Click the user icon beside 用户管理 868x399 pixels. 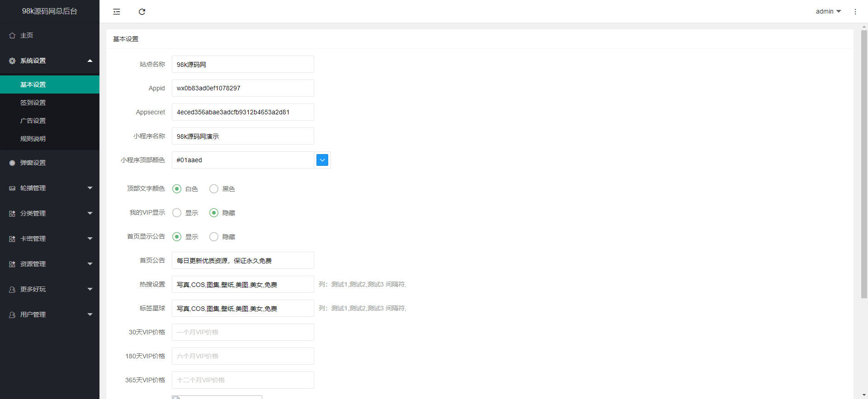[12, 315]
